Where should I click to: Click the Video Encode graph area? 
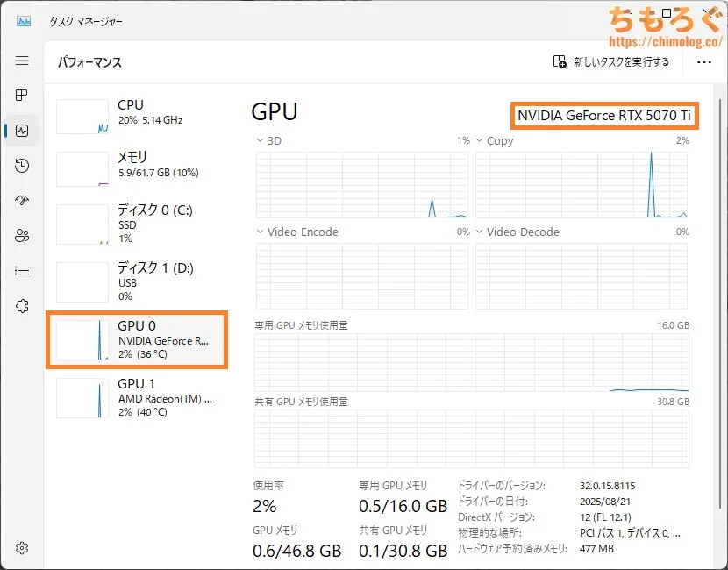361,276
